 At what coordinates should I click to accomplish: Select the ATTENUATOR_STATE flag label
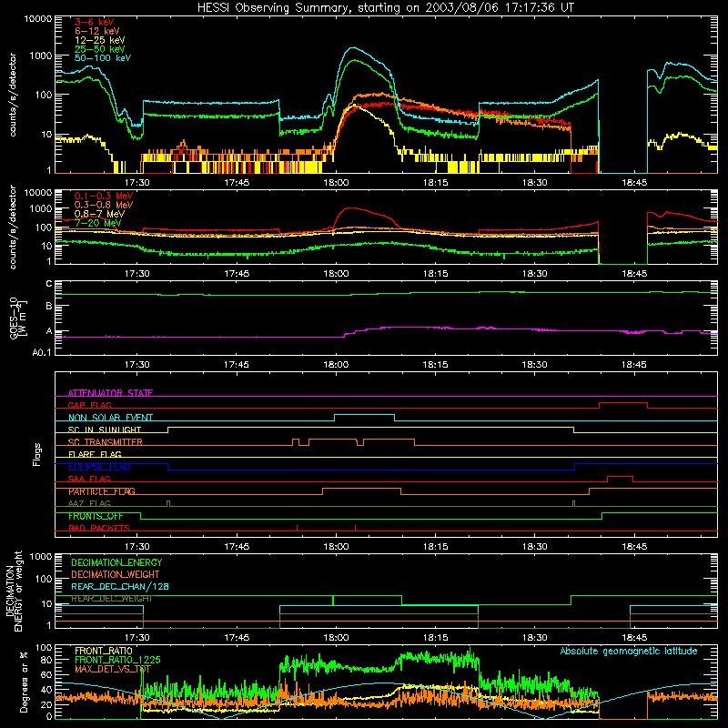click(x=110, y=393)
